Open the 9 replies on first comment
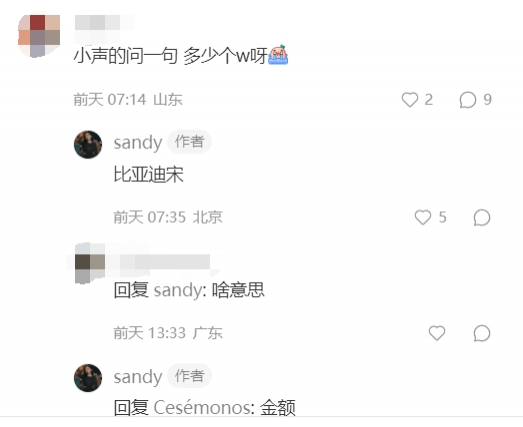The image size is (523, 427). pos(468,100)
